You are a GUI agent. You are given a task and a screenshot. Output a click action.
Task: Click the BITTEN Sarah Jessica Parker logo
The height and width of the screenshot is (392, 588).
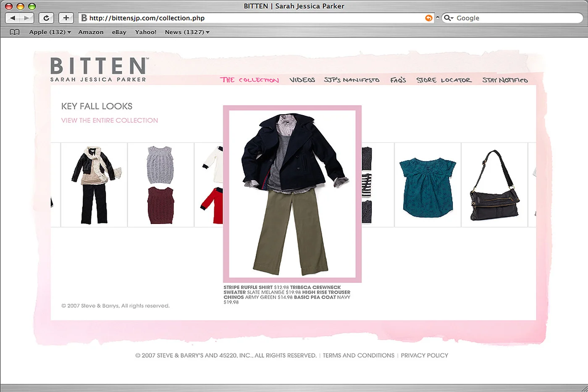click(x=99, y=70)
